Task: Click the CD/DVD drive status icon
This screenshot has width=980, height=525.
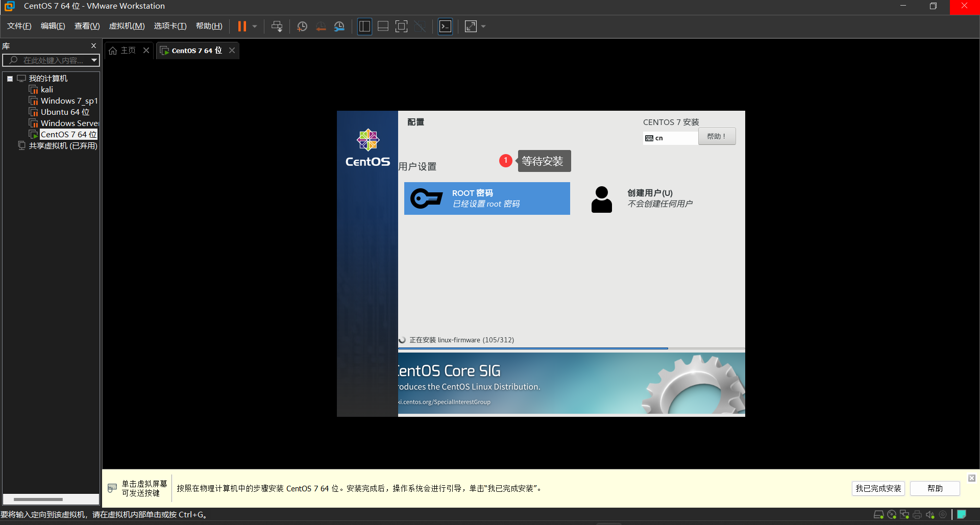Action: coord(892,515)
